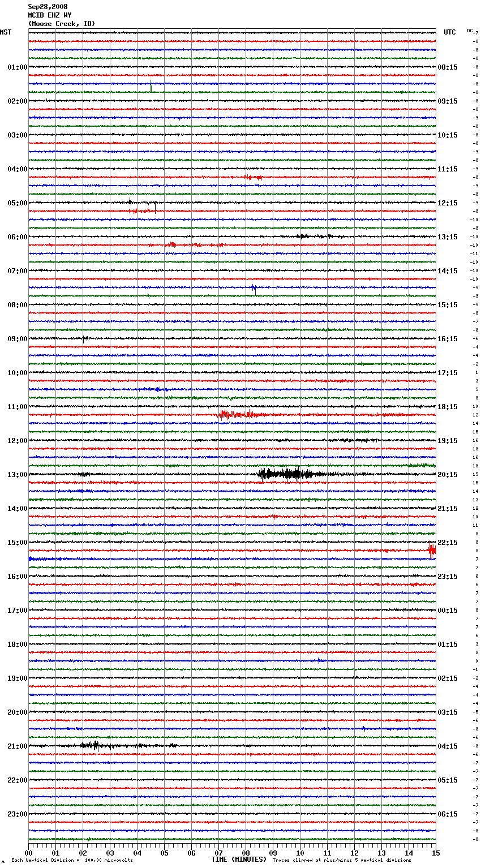Select the 01:00 MST time label

tap(18, 67)
